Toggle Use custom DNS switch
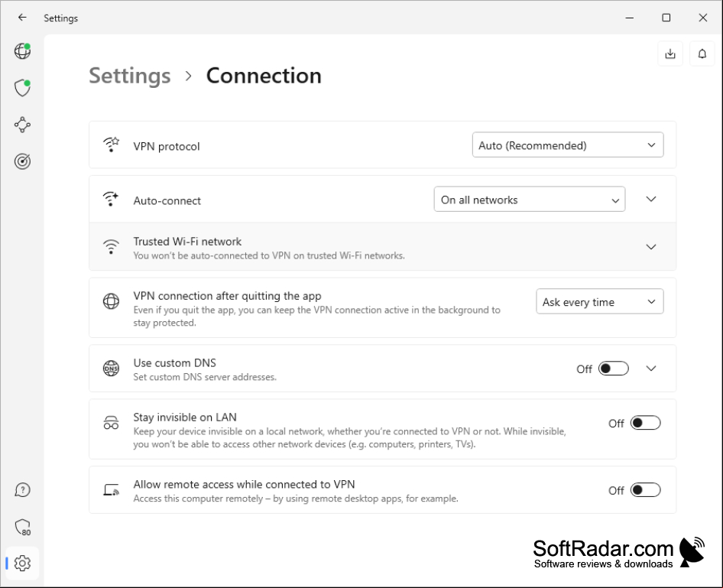Screen dimensions: 723x588 pyautogui.click(x=613, y=369)
